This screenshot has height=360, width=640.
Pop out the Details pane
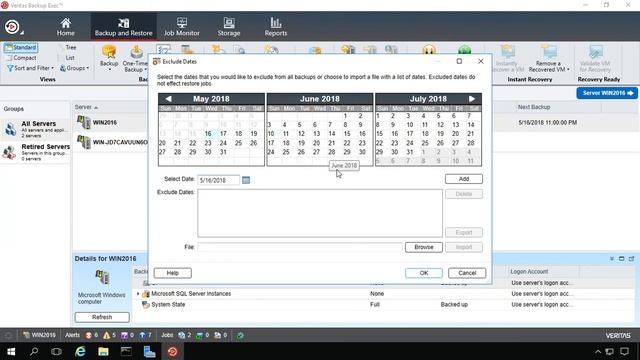631,259
